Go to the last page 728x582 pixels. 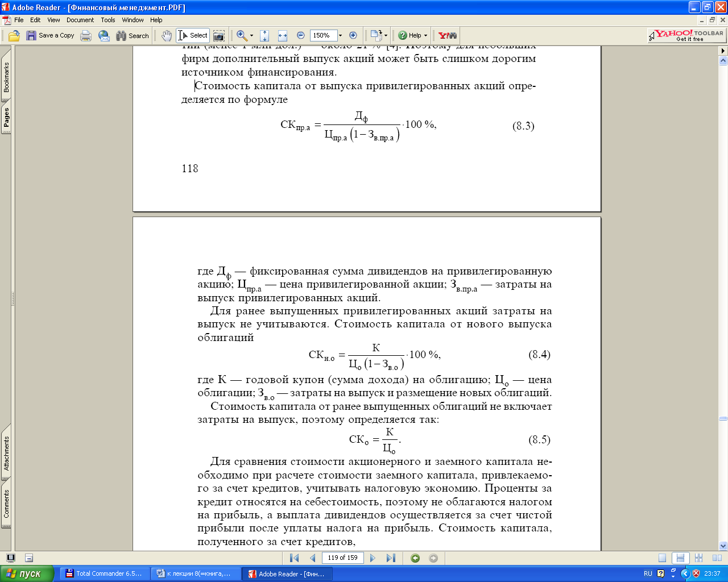click(391, 558)
